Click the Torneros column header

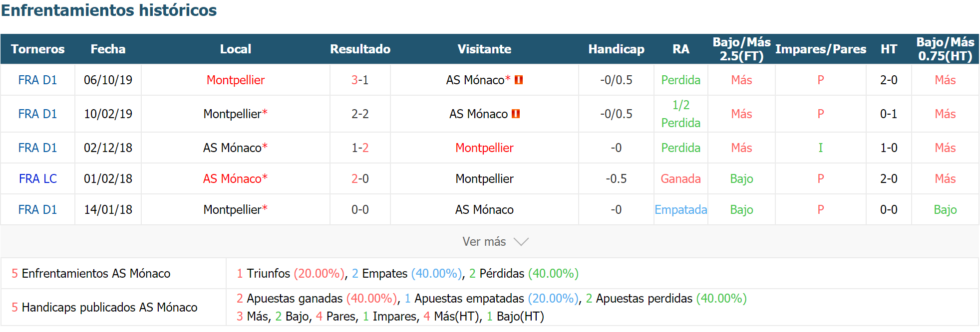(38, 49)
